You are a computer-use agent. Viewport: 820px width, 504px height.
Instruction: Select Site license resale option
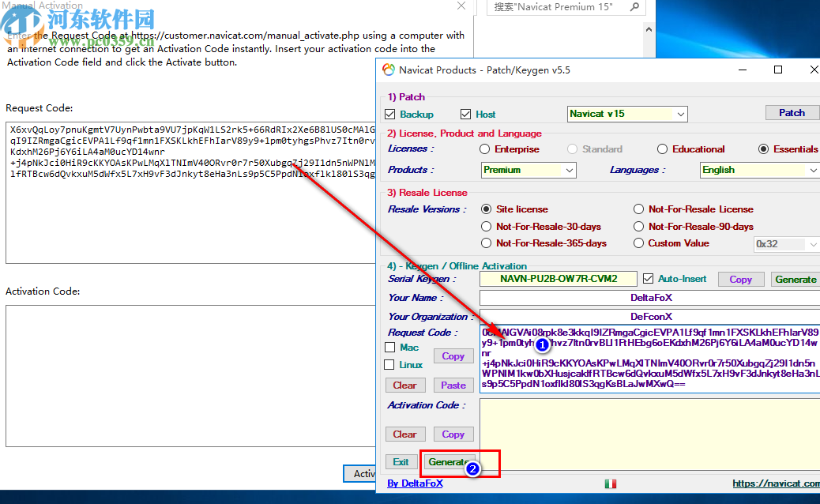pyautogui.click(x=487, y=209)
